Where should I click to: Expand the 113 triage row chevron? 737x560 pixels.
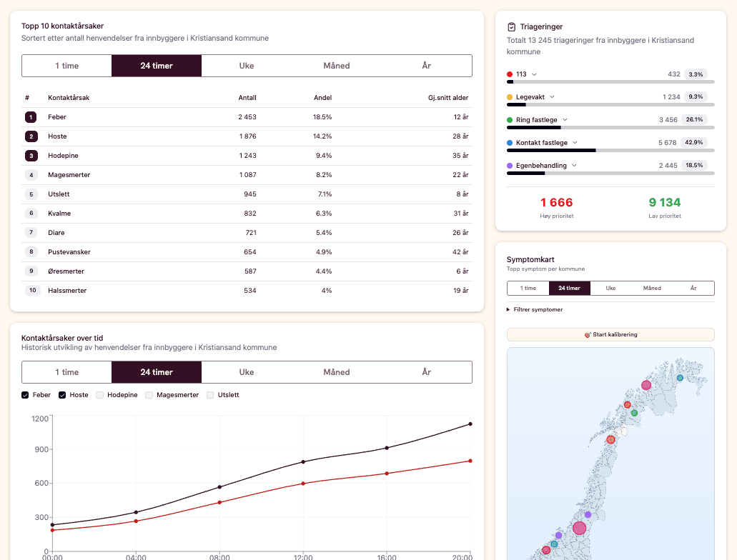(x=534, y=74)
